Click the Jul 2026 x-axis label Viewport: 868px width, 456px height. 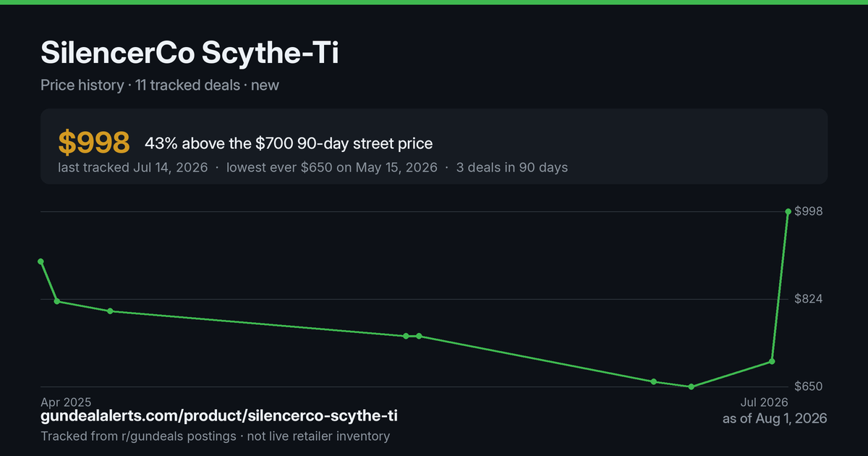point(764,402)
